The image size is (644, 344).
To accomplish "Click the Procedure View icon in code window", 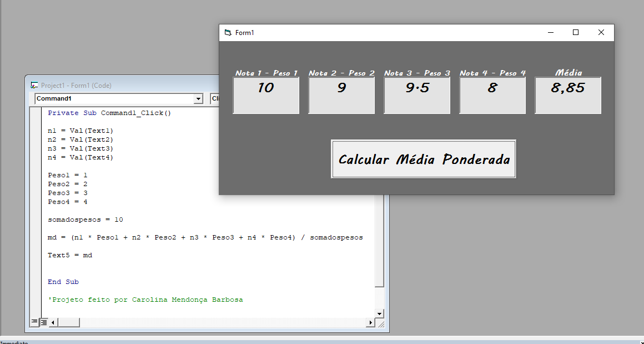I will click(x=34, y=322).
